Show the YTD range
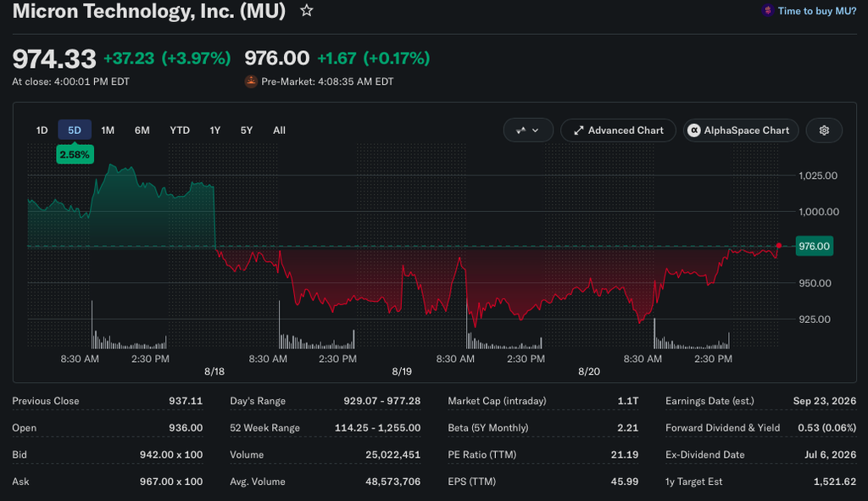Screen dimensions: 868x501 [180, 130]
